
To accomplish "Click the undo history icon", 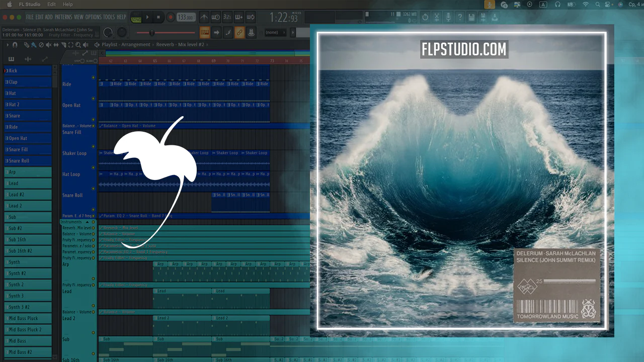I will (x=425, y=18).
